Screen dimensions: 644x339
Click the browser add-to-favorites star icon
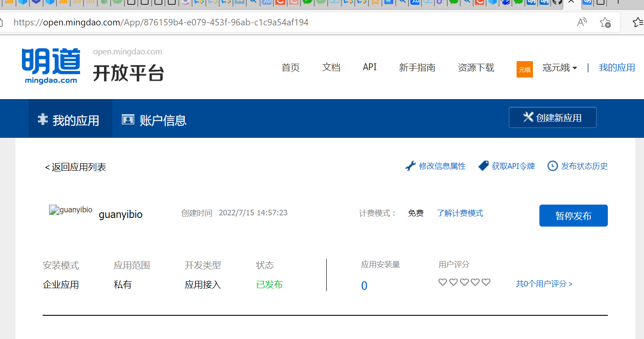[605, 22]
